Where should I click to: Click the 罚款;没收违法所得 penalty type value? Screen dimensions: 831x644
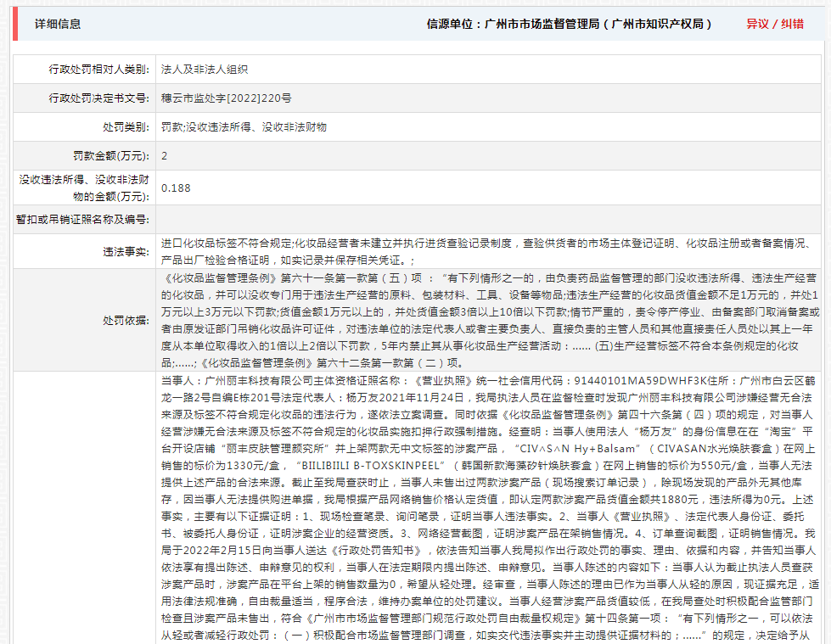(x=244, y=127)
